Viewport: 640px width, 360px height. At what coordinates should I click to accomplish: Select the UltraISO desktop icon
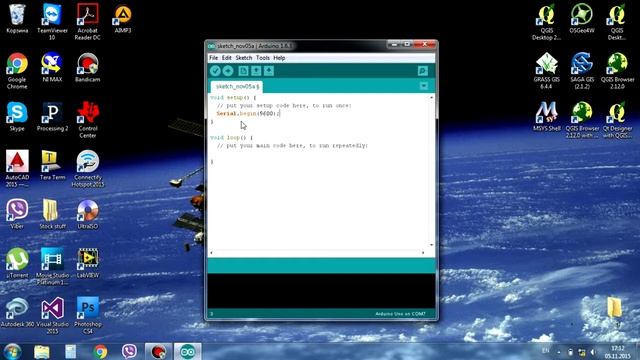[x=87, y=214]
